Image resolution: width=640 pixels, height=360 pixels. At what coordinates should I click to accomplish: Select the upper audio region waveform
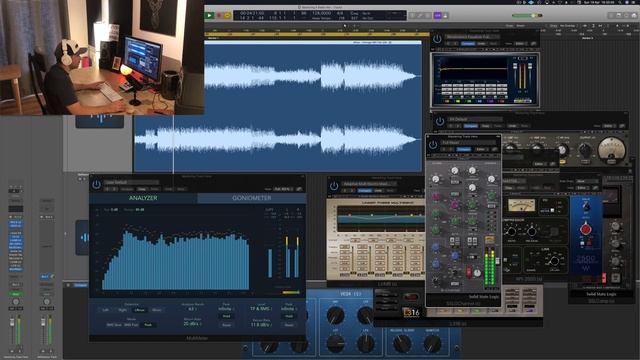[313, 76]
